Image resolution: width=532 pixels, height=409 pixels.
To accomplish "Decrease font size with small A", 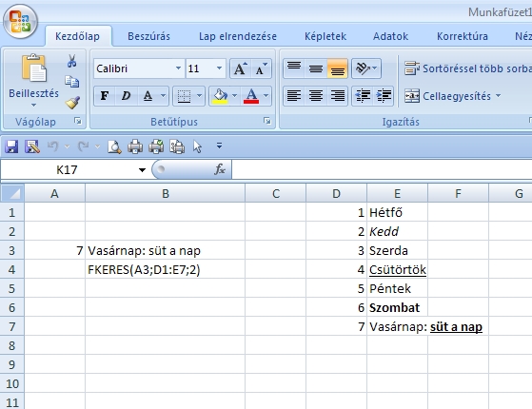I will pos(261,68).
